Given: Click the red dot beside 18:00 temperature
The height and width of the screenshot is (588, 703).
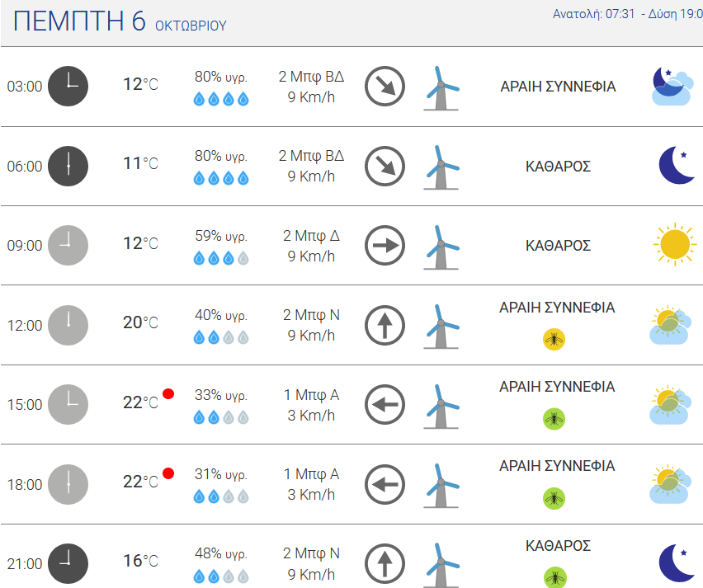Looking at the screenshot, I should 168,473.
